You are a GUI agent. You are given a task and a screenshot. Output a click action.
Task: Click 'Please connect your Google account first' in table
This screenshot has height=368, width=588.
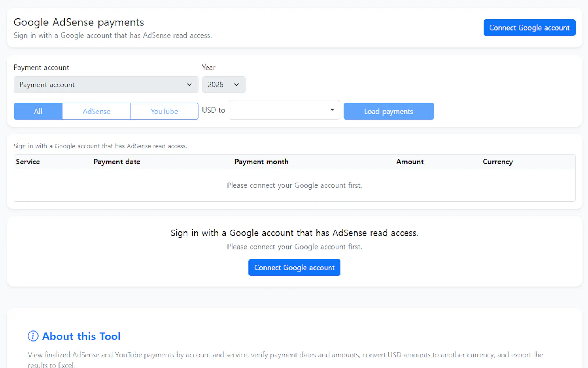[294, 185]
